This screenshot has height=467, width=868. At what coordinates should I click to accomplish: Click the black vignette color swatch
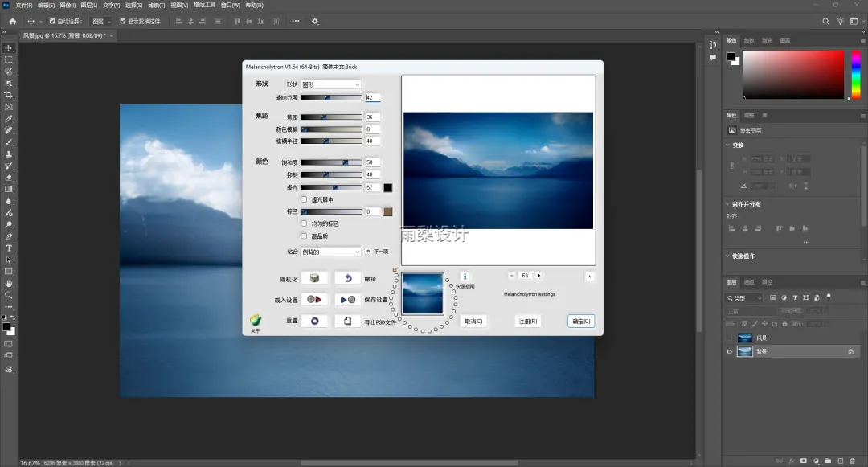point(388,187)
